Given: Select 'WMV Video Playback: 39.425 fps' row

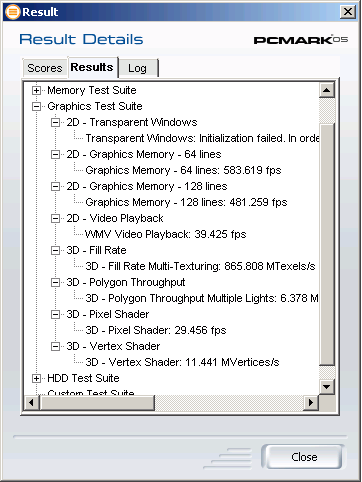Looking at the screenshot, I should [x=166, y=234].
